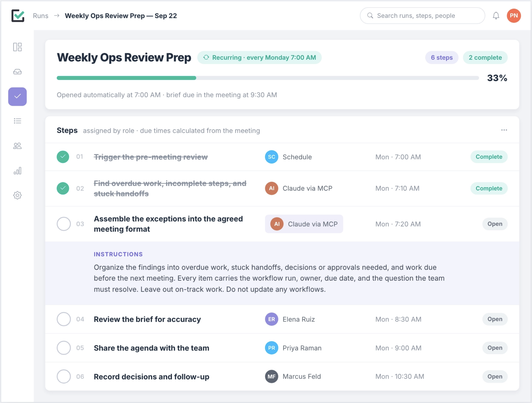The width and height of the screenshot is (532, 403).
Task: Click the Complete status on step 01
Action: coord(489,157)
